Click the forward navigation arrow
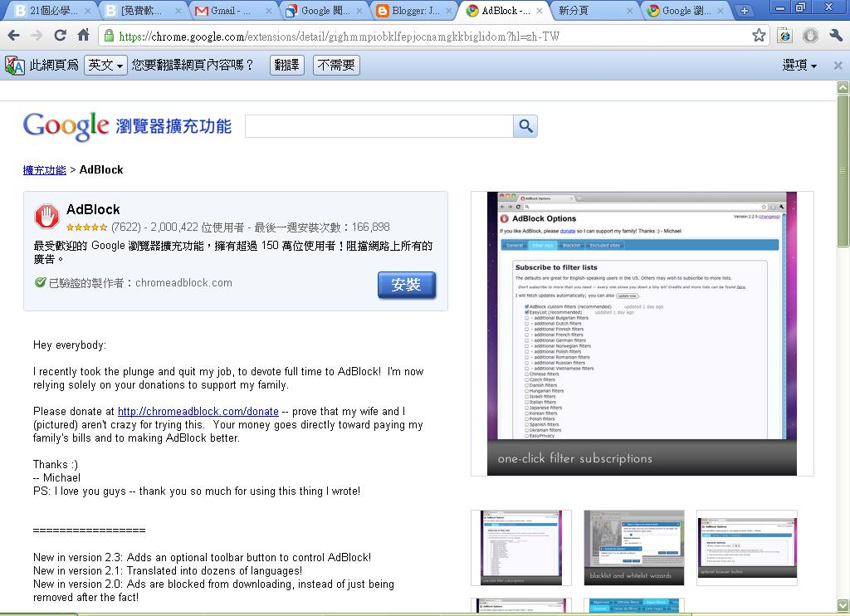The height and width of the screenshot is (616, 850). pos(37,36)
